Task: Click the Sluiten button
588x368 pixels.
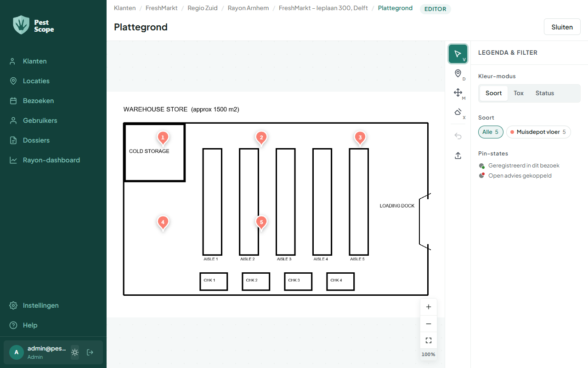Action: 562,27
